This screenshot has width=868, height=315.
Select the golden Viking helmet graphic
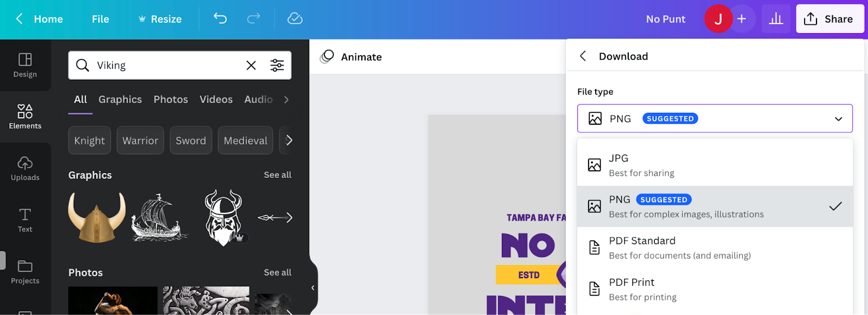click(97, 217)
